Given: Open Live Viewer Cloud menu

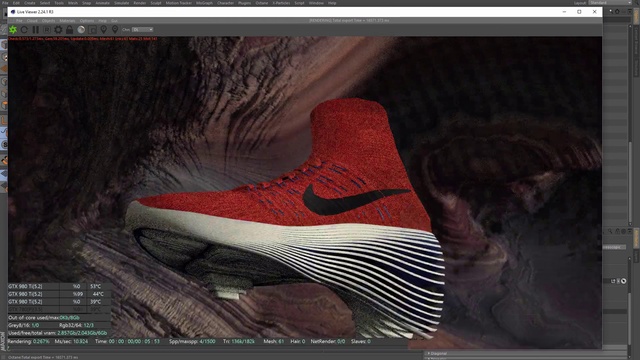Looking at the screenshot, I should 32,21.
